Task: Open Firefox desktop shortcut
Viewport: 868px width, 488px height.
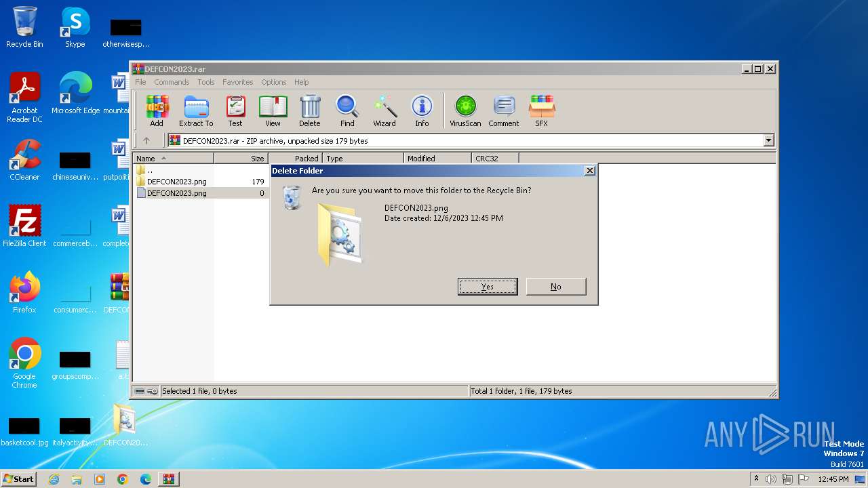Action: [x=24, y=293]
